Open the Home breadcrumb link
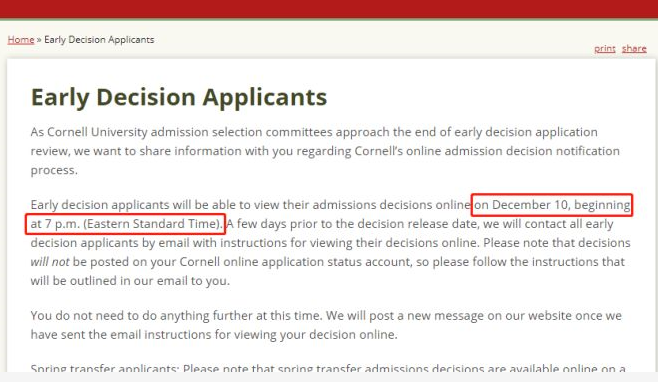Screen dimensions: 658x382 click(21, 39)
